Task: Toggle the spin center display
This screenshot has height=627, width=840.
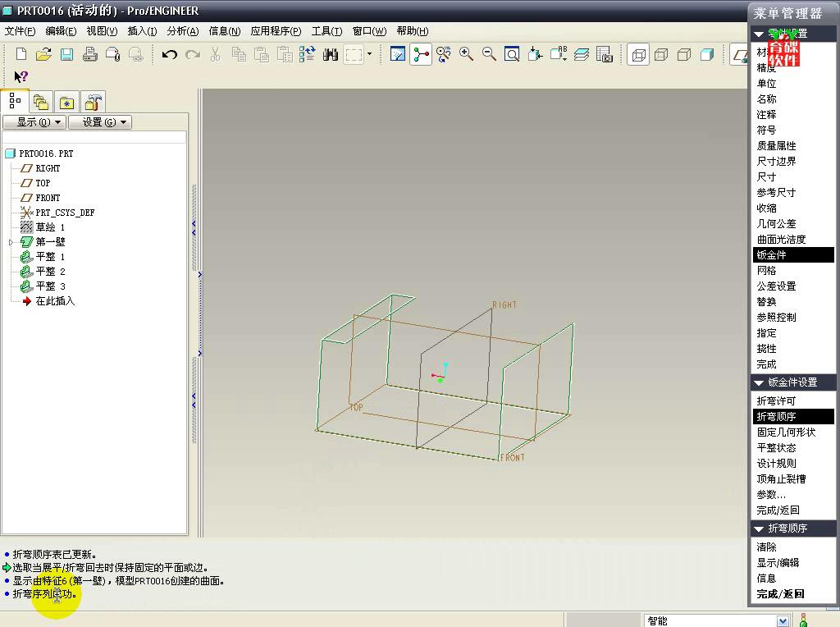Action: point(421,54)
